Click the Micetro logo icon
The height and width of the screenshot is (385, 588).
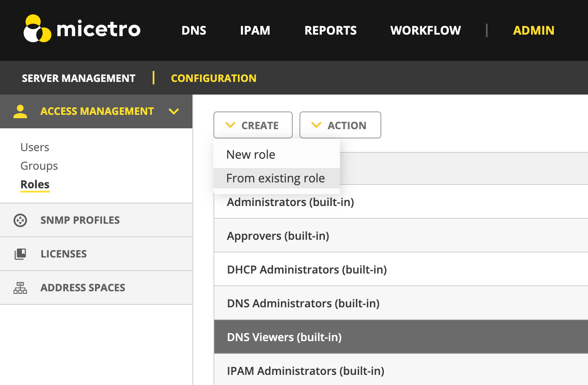[x=37, y=29]
